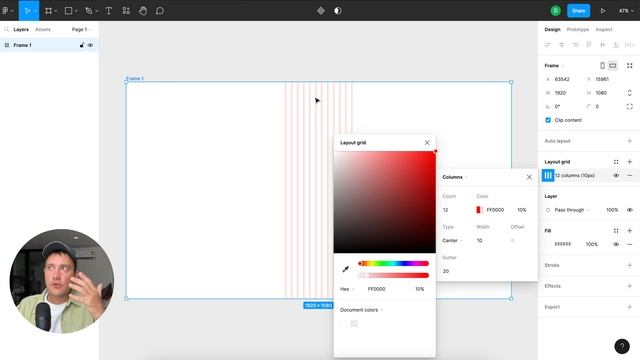Click align horizontal centers icon

[561, 44]
